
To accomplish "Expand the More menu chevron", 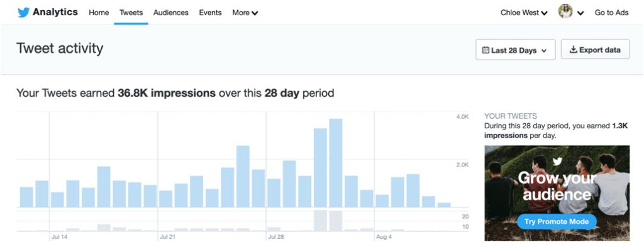I will point(255,13).
